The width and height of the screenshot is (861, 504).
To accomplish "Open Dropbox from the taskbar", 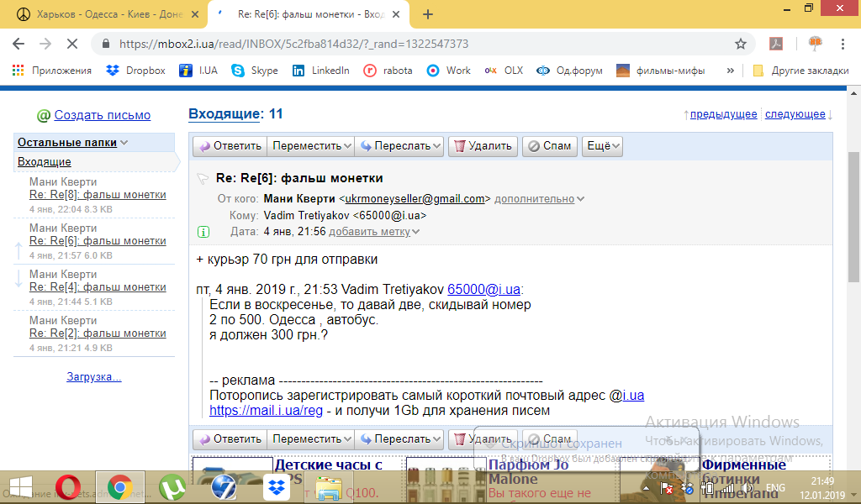I will 276,487.
